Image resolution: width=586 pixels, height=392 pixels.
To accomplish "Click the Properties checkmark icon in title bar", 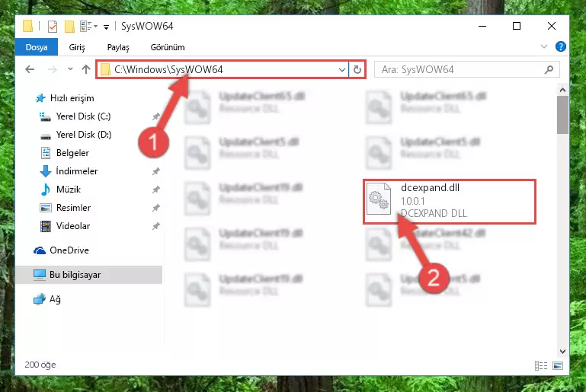I will pos(53,27).
